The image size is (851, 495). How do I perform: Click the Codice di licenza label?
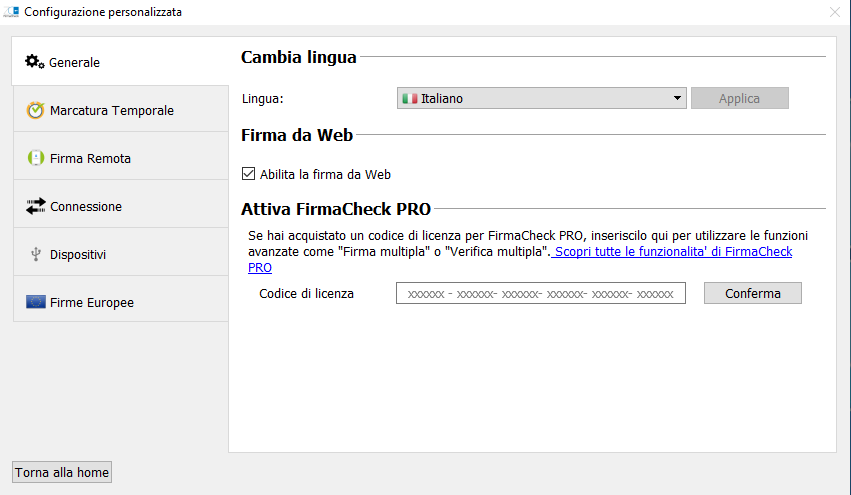(306, 294)
